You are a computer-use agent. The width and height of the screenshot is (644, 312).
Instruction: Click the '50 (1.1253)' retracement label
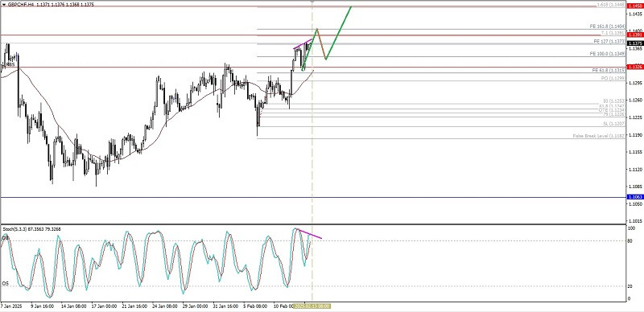tap(613, 101)
